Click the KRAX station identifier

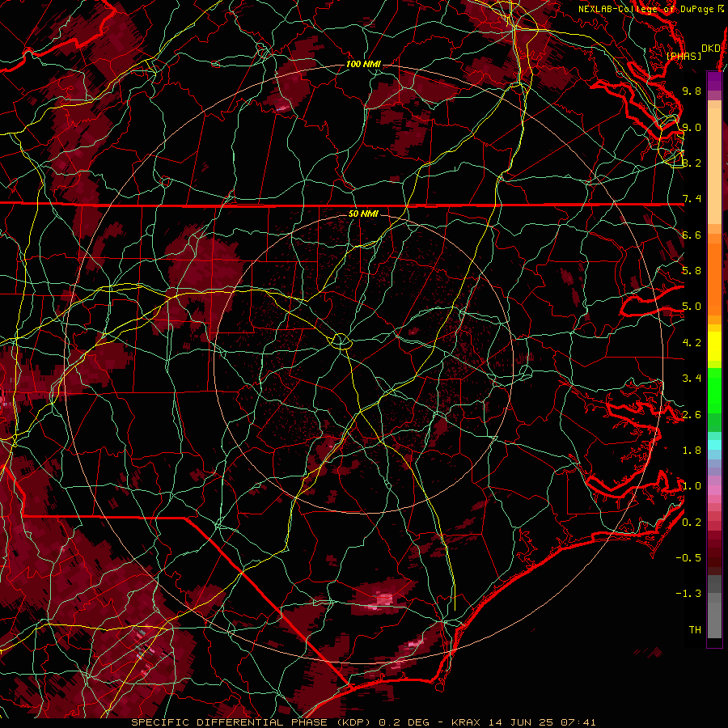pyautogui.click(x=466, y=722)
